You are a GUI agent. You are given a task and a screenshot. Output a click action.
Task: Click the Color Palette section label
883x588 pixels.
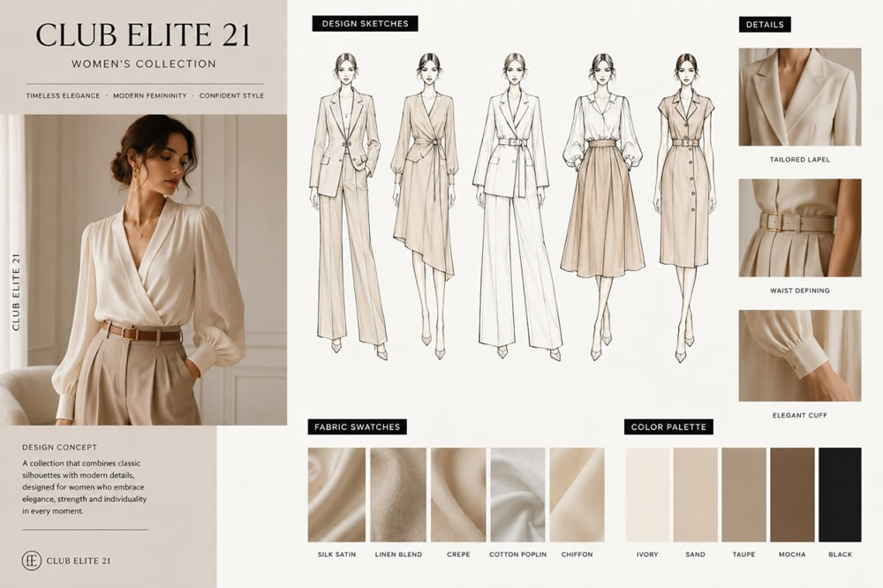(x=668, y=427)
